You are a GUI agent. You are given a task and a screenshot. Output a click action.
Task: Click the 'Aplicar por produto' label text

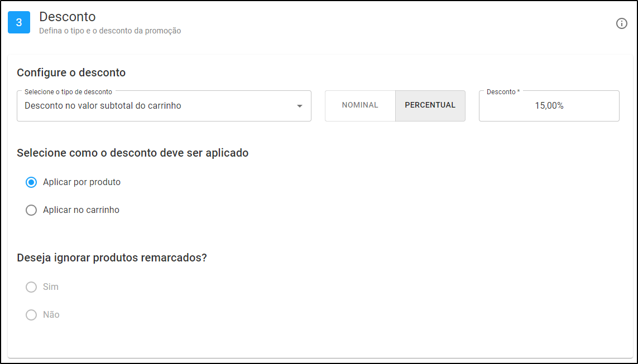pyautogui.click(x=82, y=182)
